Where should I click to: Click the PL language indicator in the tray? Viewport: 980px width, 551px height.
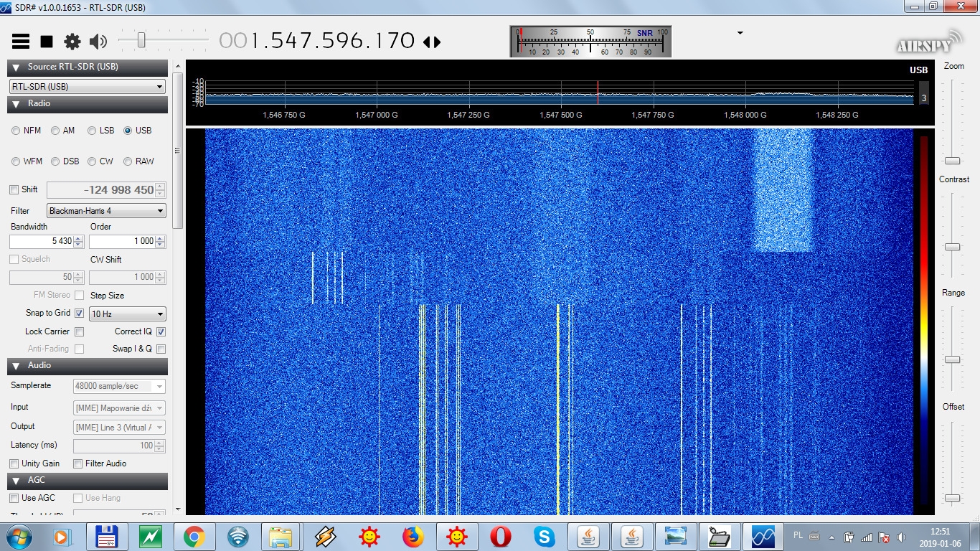coord(798,535)
